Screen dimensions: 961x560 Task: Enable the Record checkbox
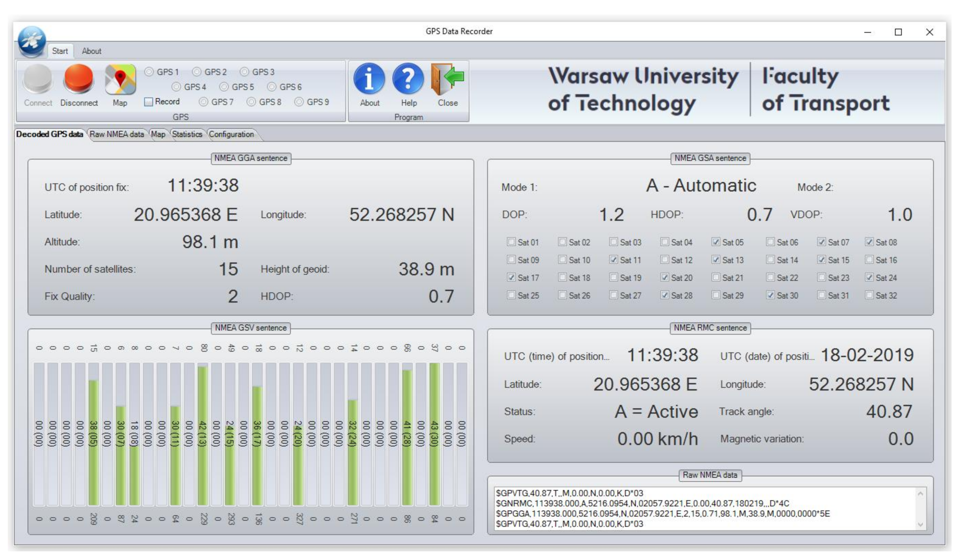[x=149, y=102]
